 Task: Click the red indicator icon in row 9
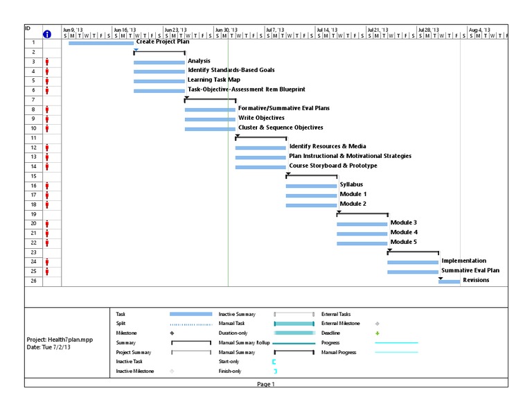[x=47, y=119]
